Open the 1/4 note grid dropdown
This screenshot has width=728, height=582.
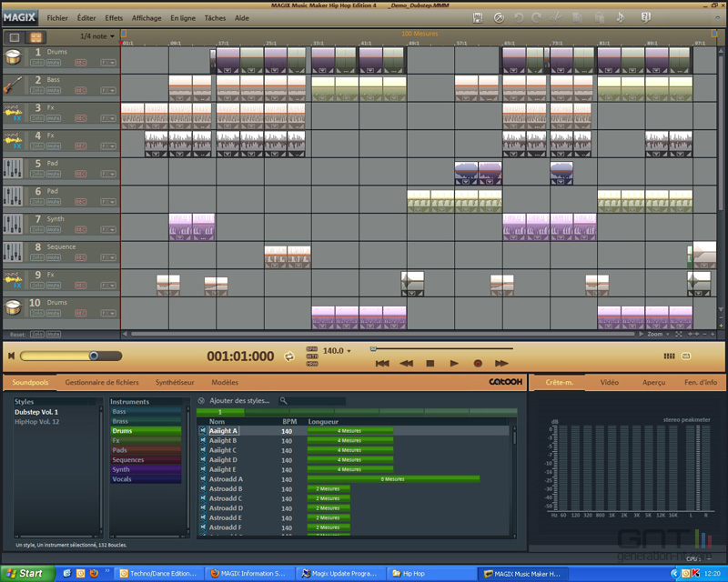97,36
